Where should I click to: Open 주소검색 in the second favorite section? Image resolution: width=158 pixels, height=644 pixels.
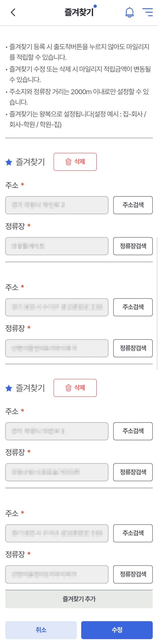click(133, 431)
